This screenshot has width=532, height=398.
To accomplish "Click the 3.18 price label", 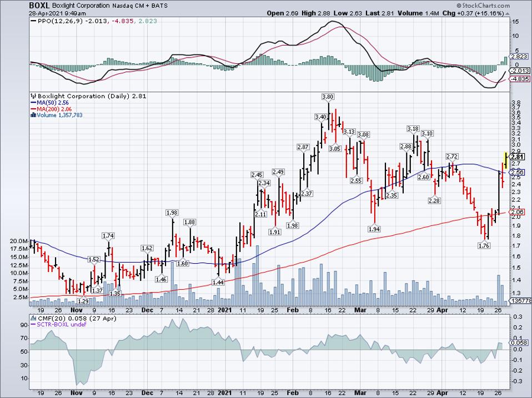I will (413, 128).
